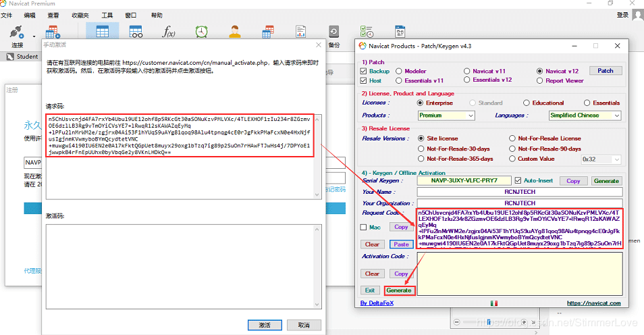Image resolution: width=644 pixels, height=335 pixels.
Task: Expand the arrow beside the Connection icon
Action: coord(34,36)
